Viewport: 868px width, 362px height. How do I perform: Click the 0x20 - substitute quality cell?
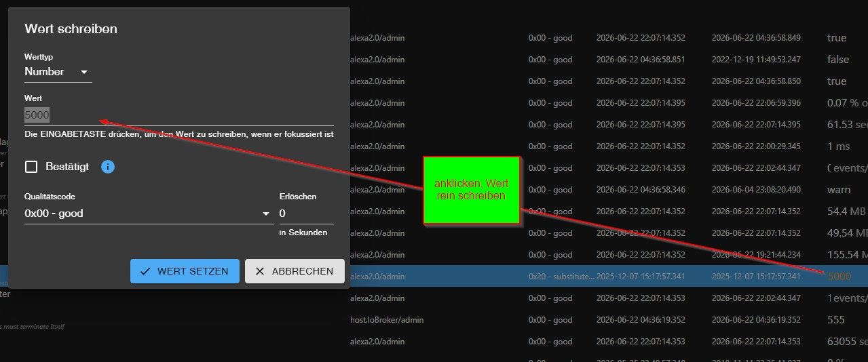click(x=561, y=277)
